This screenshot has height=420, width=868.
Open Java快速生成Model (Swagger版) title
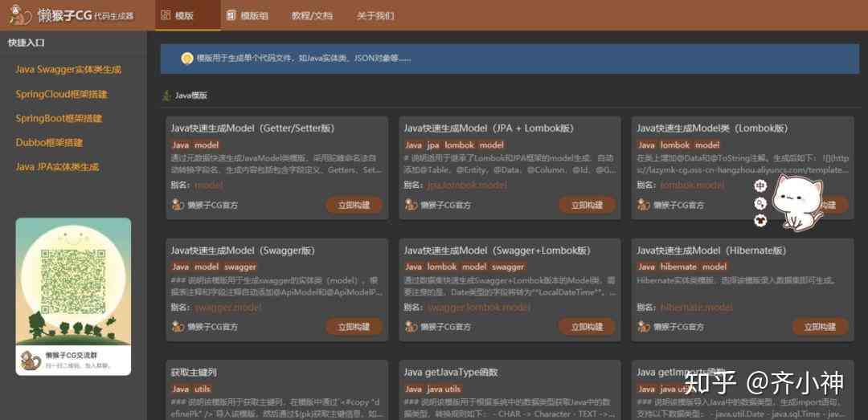[243, 251]
